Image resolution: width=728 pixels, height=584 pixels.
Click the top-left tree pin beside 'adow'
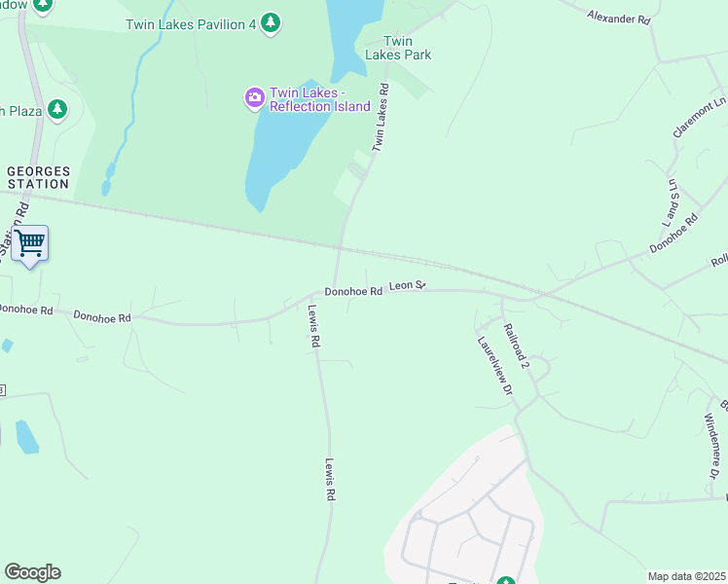(x=43, y=6)
